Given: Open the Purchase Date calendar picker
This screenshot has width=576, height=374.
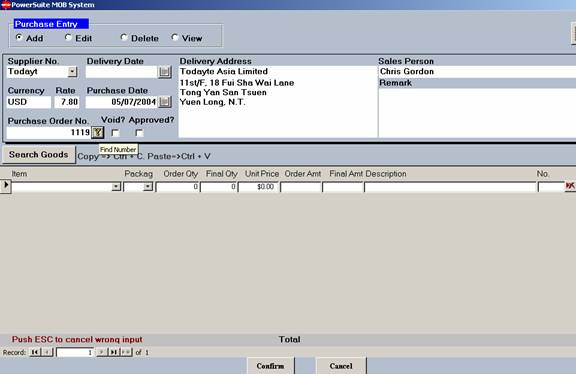Looking at the screenshot, I should [165, 102].
